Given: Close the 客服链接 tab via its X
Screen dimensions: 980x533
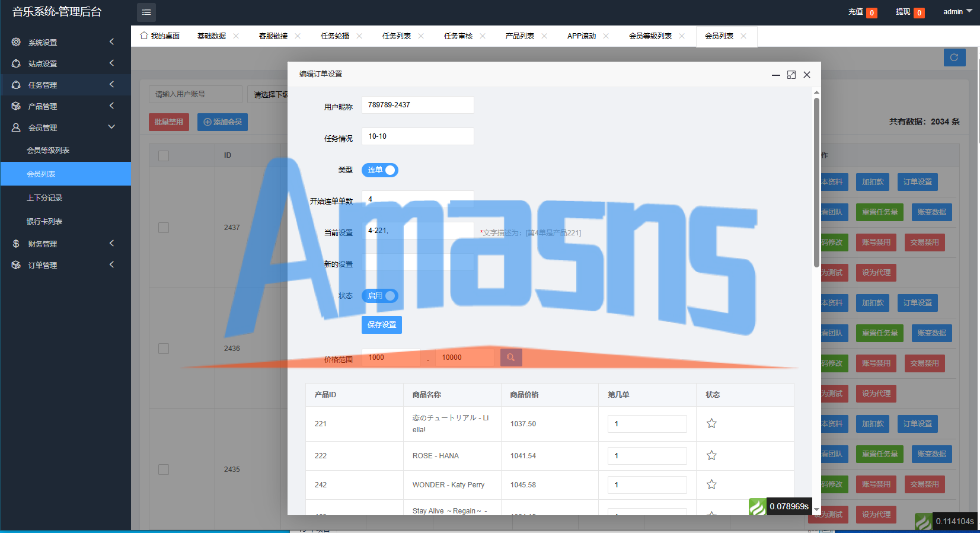Looking at the screenshot, I should 298,36.
